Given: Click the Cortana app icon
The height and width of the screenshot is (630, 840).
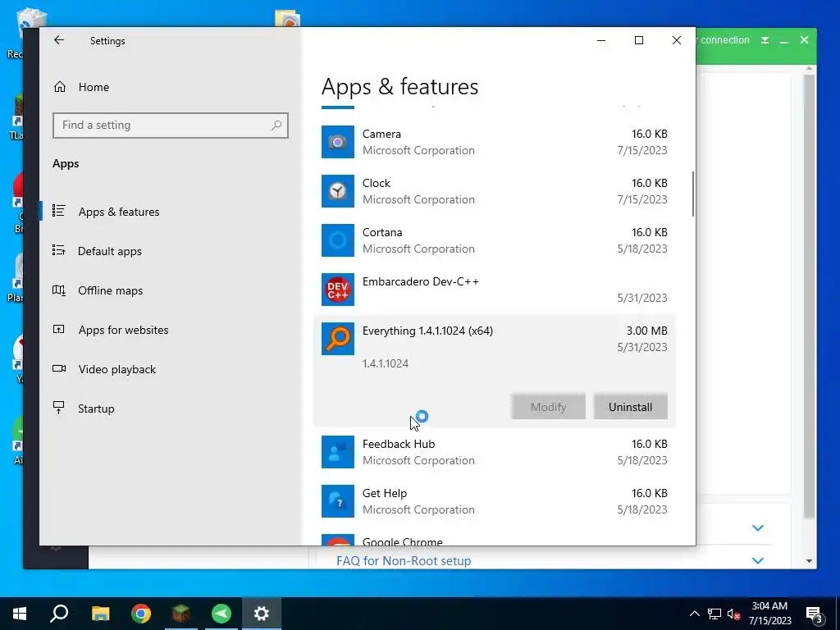Looking at the screenshot, I should coord(337,240).
